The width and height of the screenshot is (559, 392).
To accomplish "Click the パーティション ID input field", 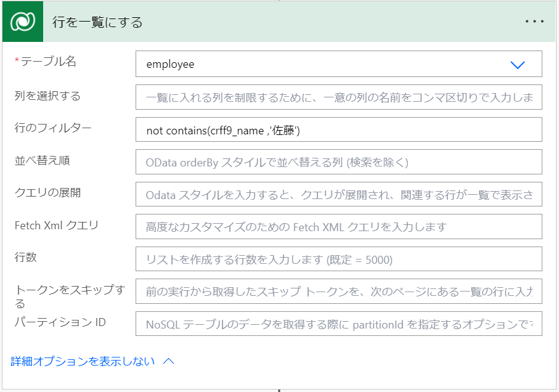I will [x=339, y=324].
